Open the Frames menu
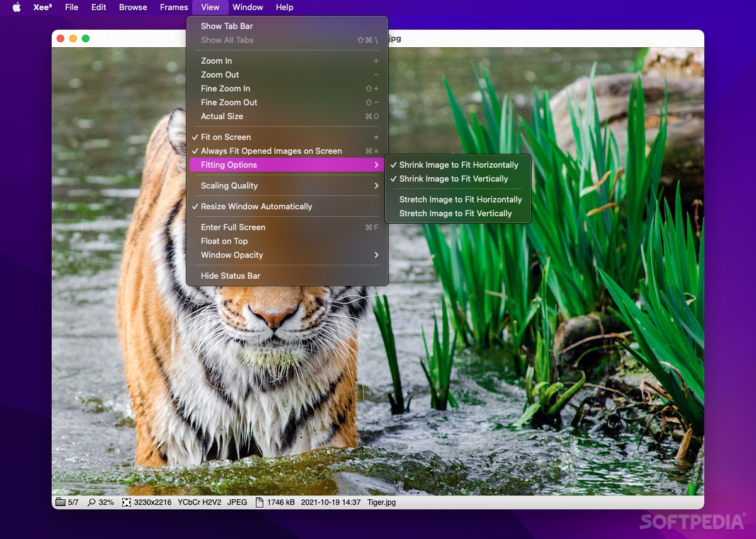756x539 pixels. click(173, 7)
